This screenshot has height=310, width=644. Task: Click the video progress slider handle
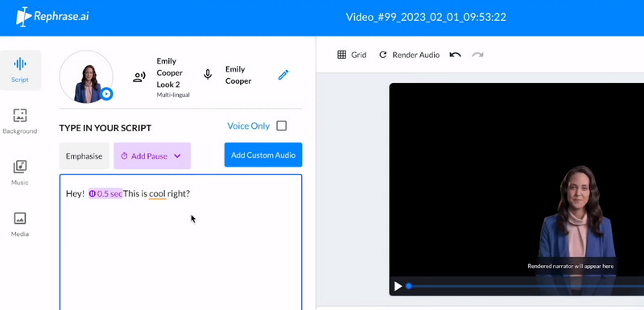pyautogui.click(x=409, y=286)
